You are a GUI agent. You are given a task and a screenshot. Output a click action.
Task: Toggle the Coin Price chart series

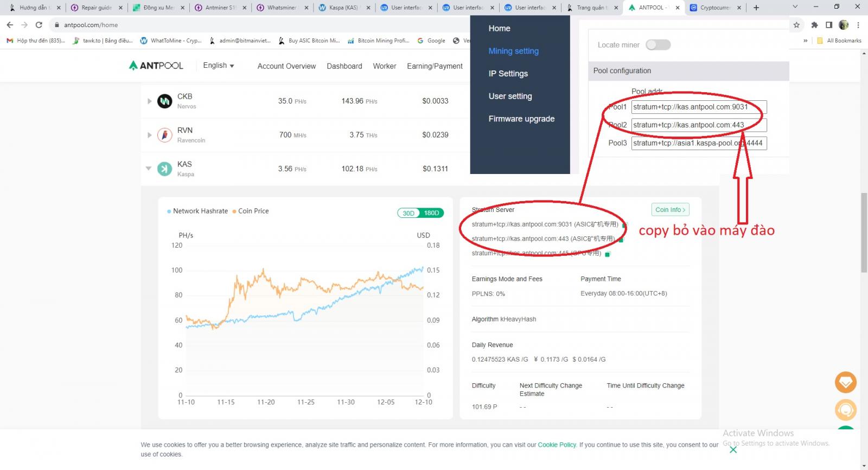(251, 211)
